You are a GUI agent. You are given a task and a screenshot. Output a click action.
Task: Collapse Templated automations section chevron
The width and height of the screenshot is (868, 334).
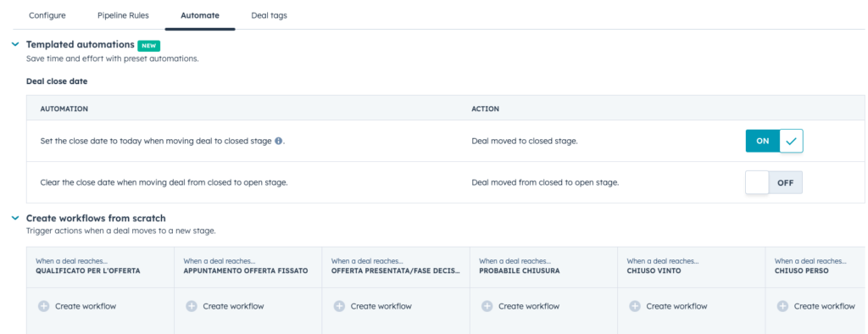tap(15, 44)
